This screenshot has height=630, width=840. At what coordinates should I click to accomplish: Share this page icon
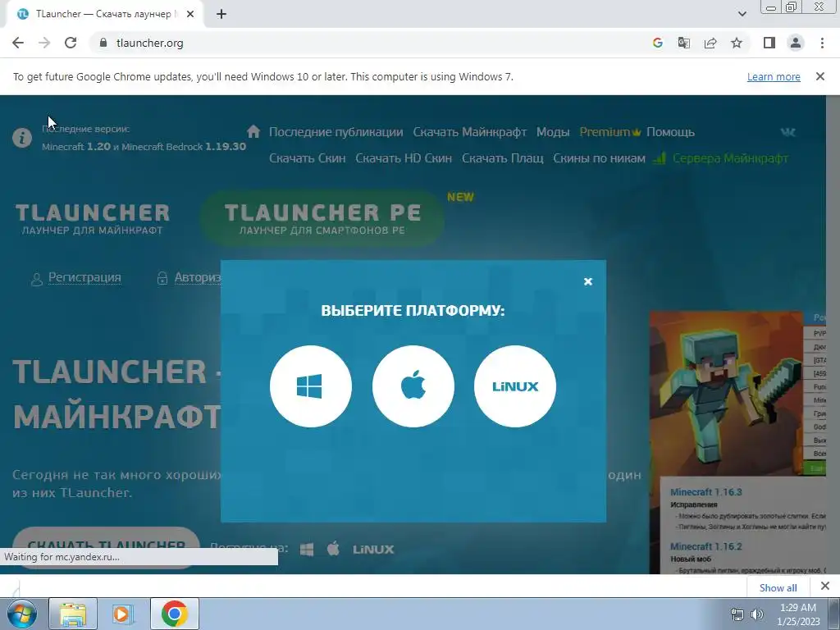click(710, 43)
